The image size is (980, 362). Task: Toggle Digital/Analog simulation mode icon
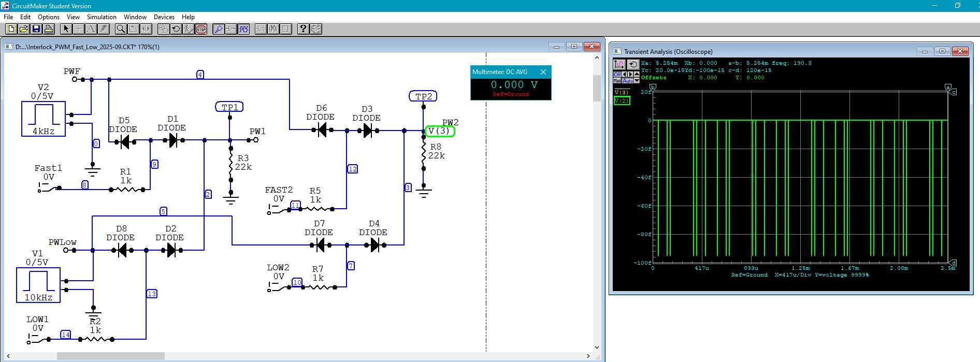pos(164,29)
